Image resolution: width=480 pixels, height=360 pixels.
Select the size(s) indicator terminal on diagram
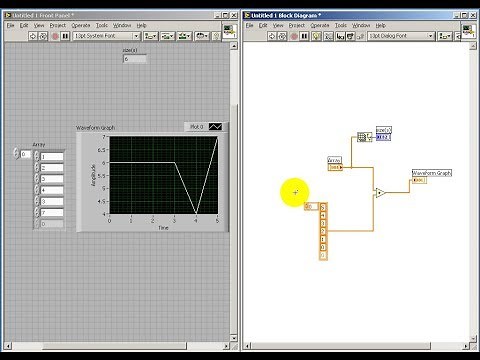(383, 137)
